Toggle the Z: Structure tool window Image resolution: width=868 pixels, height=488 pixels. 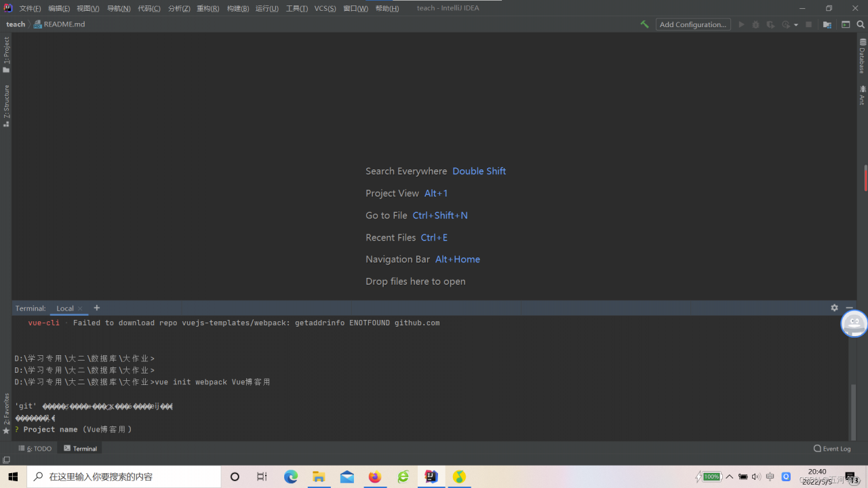(x=6, y=106)
